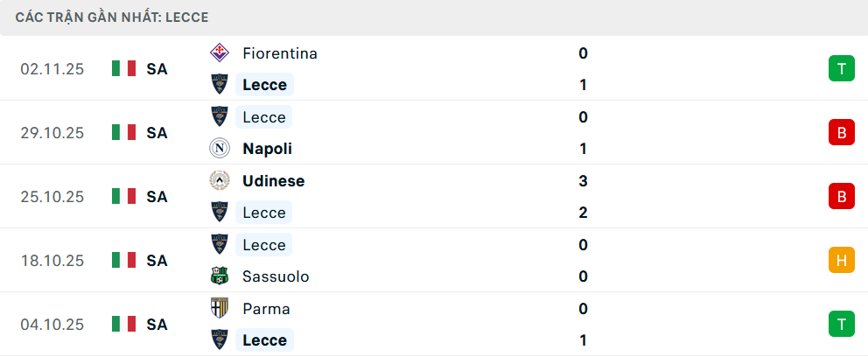Image resolution: width=868 pixels, height=357 pixels.
Task: Open the Parma team link
Action: pyautogui.click(x=266, y=309)
